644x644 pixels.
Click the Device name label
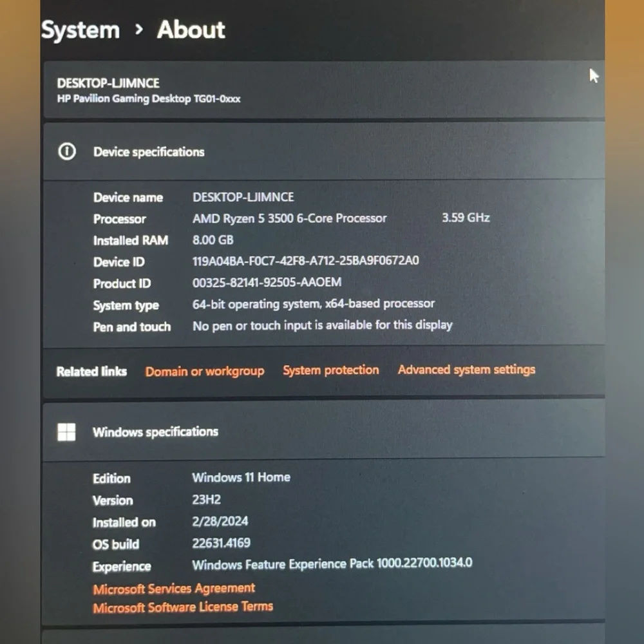click(128, 198)
